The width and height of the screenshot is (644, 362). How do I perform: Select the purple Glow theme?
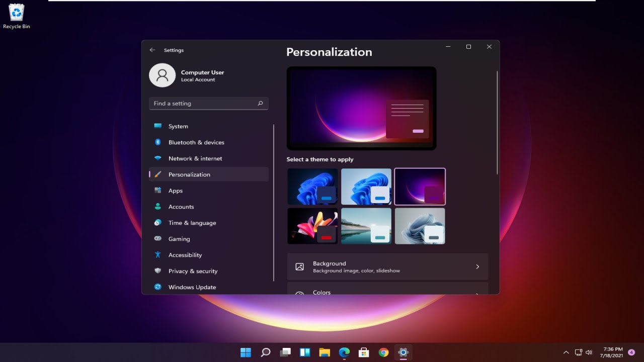coord(420,187)
